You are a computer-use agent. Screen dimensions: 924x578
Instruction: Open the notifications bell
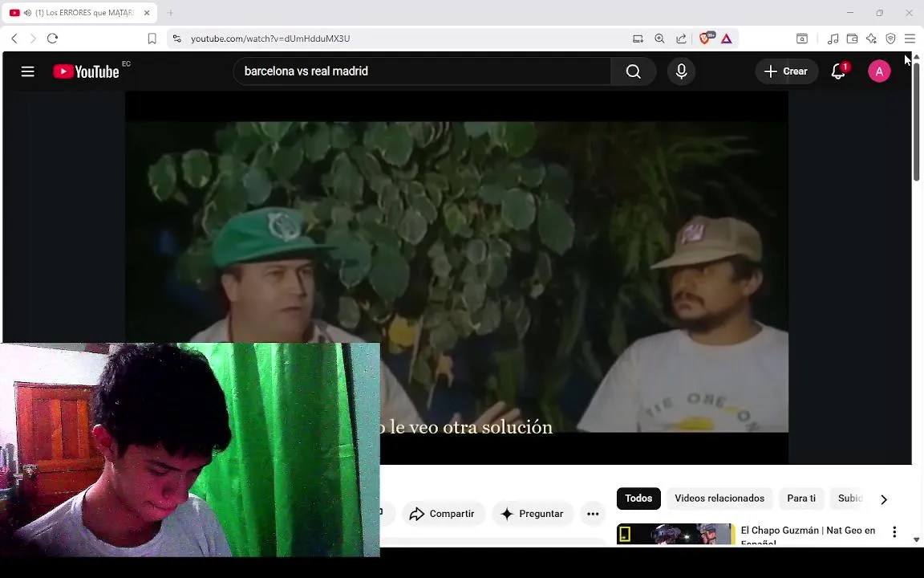(838, 71)
